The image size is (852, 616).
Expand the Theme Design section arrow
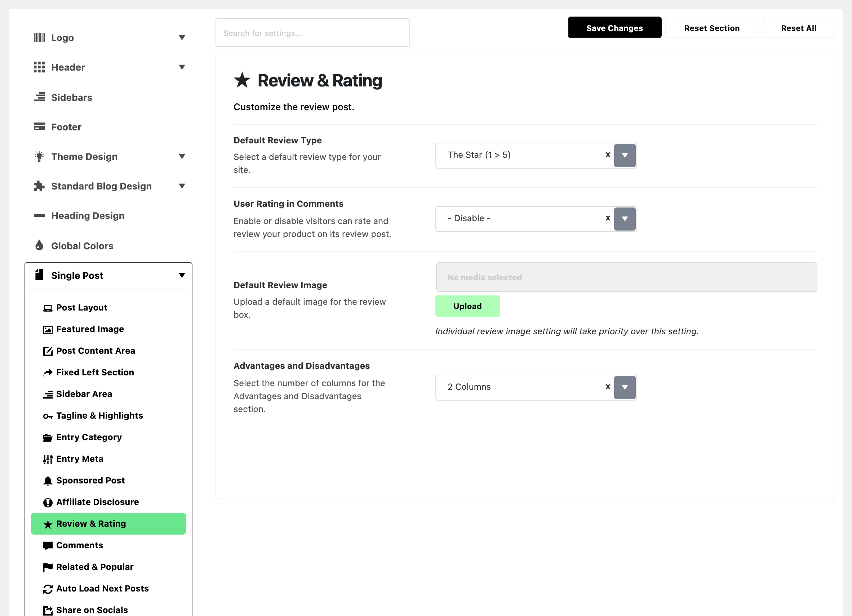(182, 157)
